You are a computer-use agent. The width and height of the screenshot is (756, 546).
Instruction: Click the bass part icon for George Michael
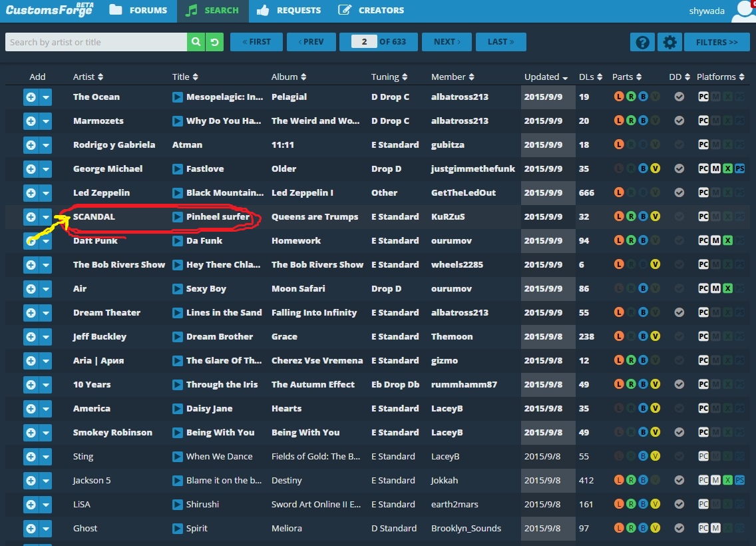pos(643,168)
